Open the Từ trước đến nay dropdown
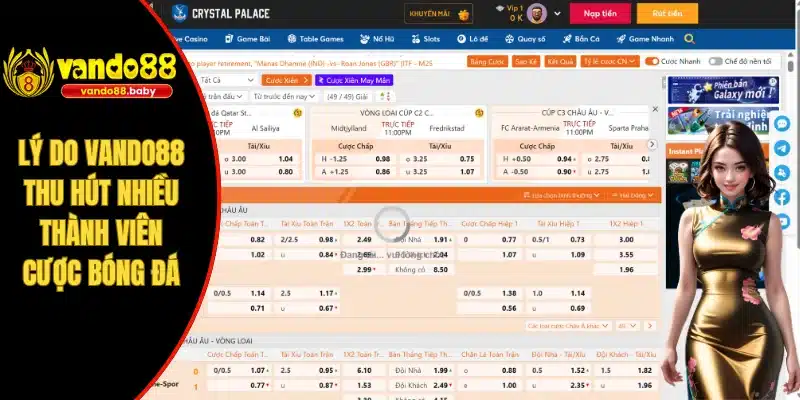 (284, 96)
